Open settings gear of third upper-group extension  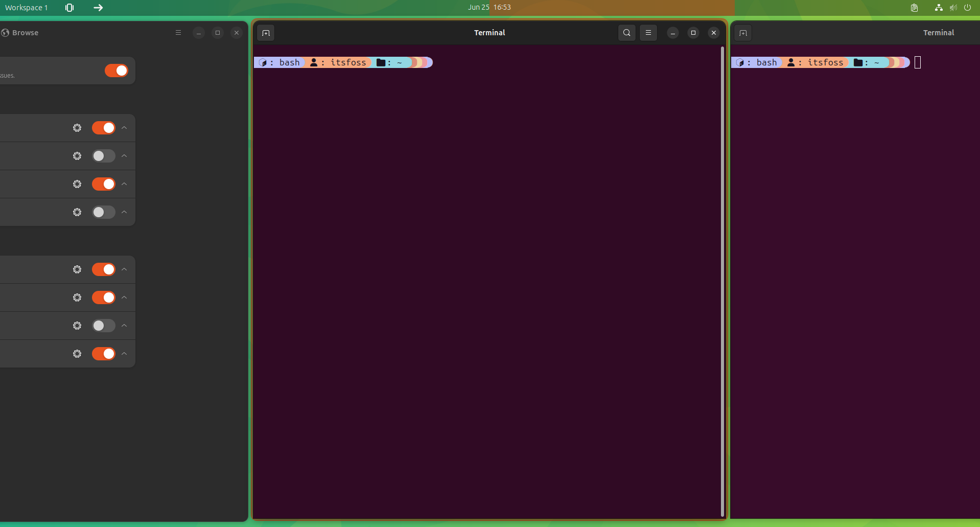(x=77, y=184)
